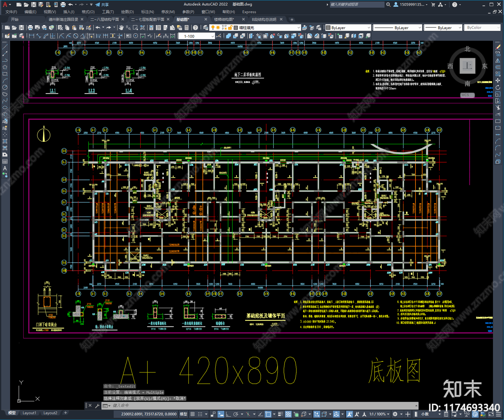The height and width of the screenshot is (420, 504).
Task: Click the Help question mark icon
Action: [x=196, y=28]
